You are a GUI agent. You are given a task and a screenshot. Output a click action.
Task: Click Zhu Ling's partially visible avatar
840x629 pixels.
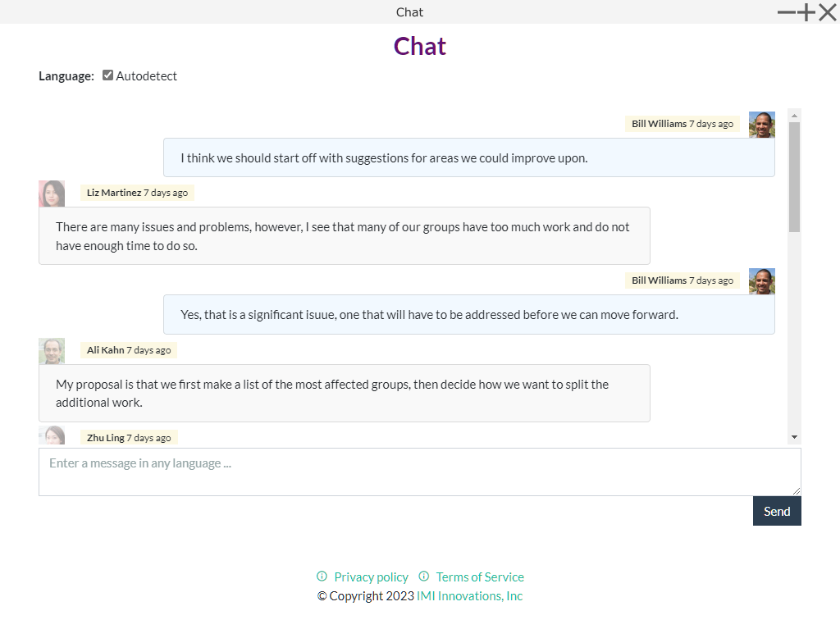pyautogui.click(x=52, y=435)
